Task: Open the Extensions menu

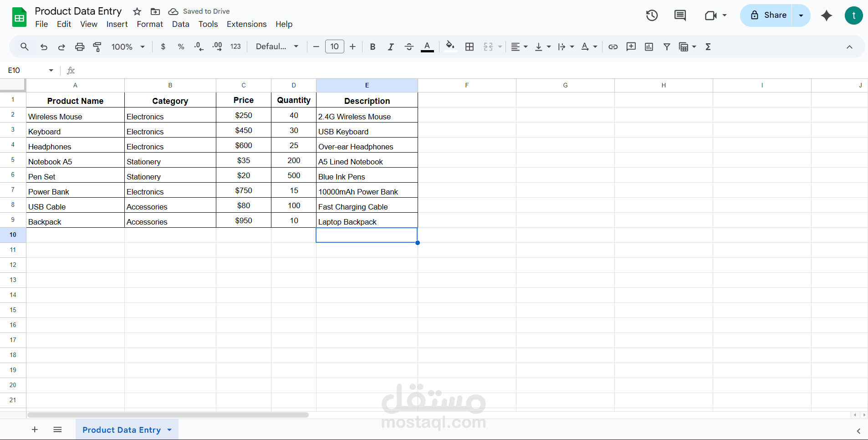Action: [x=246, y=24]
